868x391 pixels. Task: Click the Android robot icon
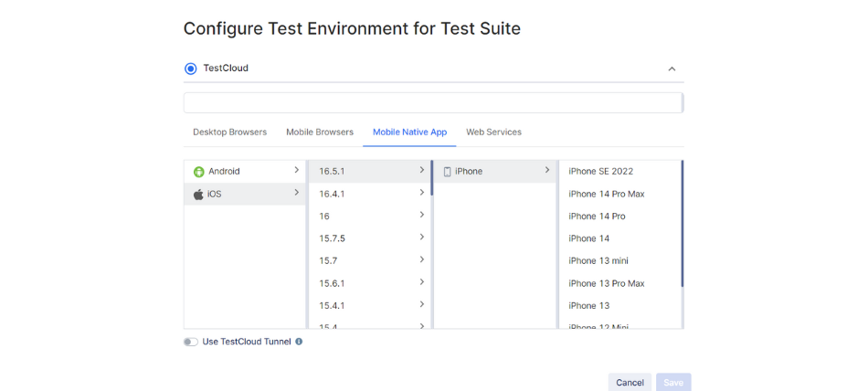[199, 172]
